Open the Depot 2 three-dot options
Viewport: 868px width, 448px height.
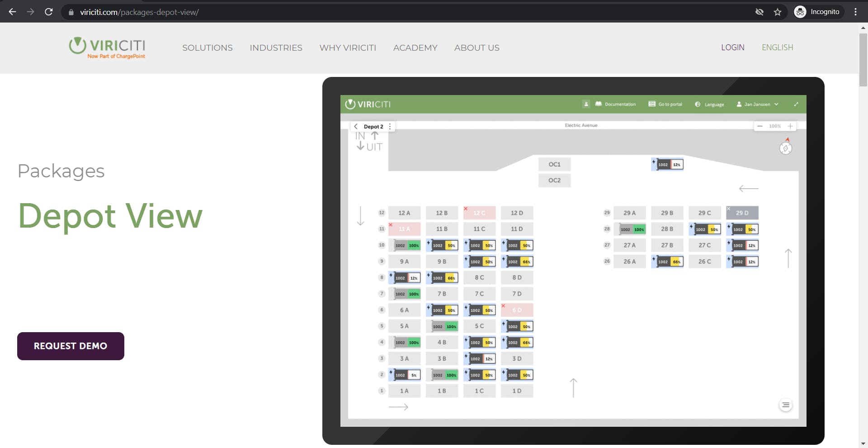390,126
